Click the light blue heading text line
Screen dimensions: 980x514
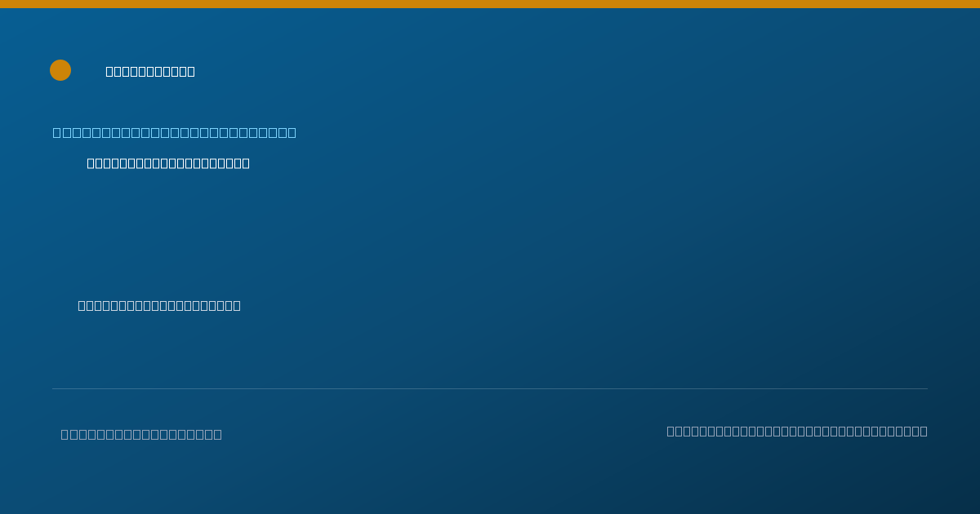175,132
